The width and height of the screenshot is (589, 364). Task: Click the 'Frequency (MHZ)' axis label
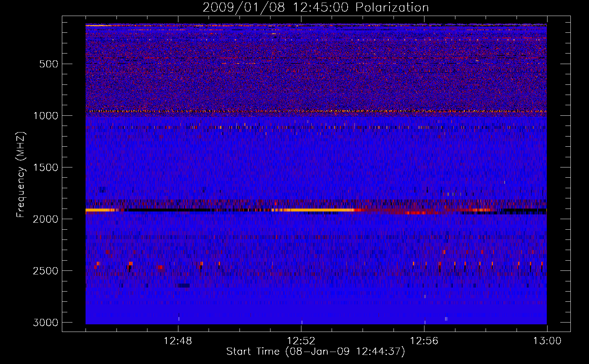coord(21,174)
